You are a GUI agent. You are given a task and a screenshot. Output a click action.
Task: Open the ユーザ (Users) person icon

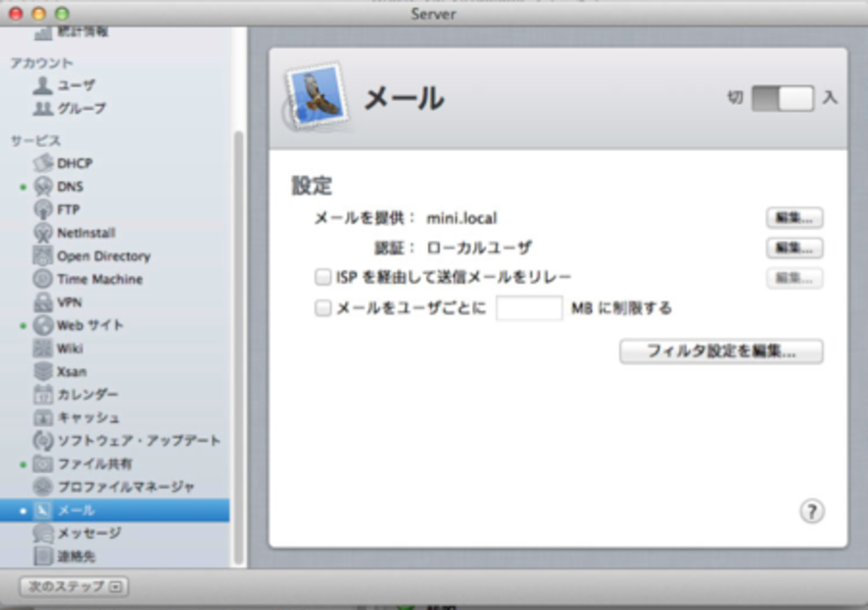pyautogui.click(x=43, y=86)
